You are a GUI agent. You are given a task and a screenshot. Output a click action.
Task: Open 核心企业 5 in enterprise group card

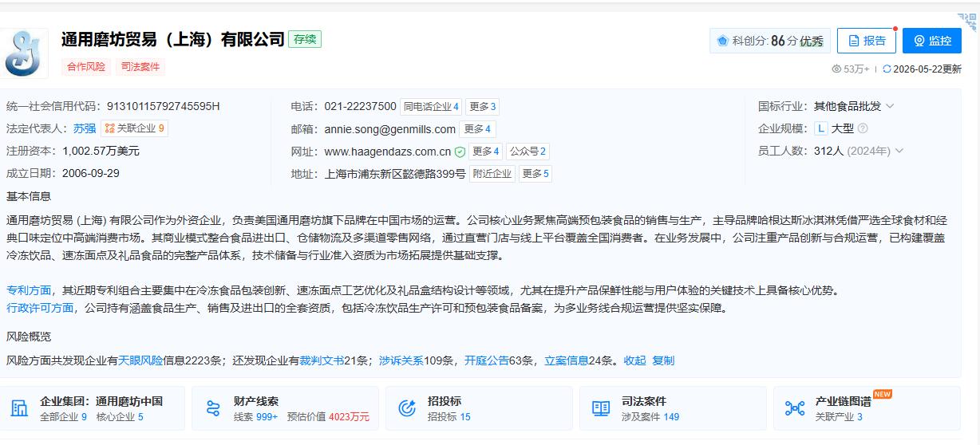click(x=120, y=416)
